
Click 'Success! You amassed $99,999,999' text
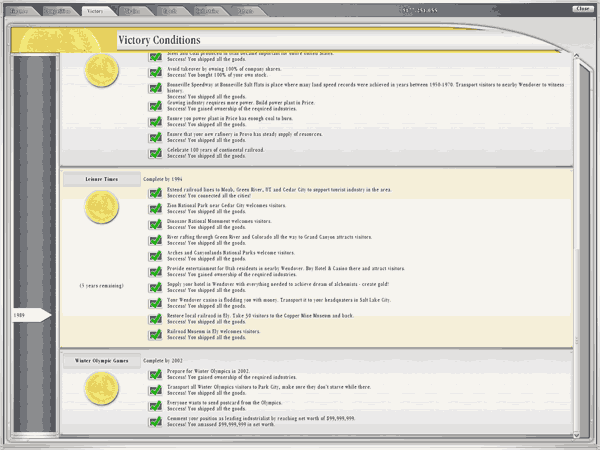pos(221,424)
